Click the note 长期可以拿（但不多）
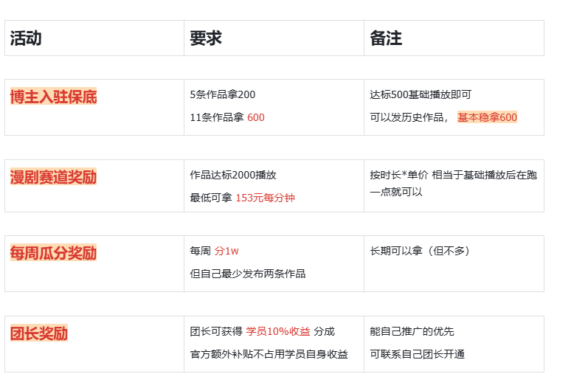 coord(420,251)
